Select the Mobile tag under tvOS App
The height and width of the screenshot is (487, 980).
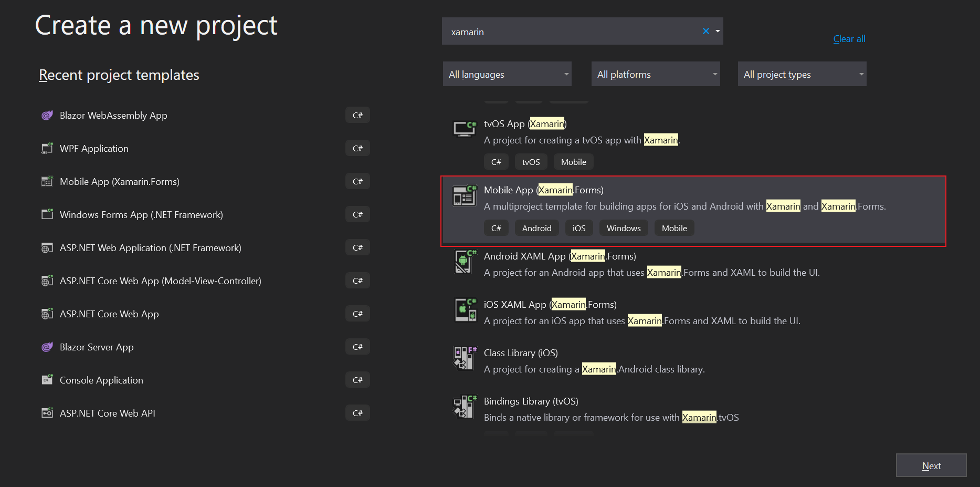coord(573,161)
